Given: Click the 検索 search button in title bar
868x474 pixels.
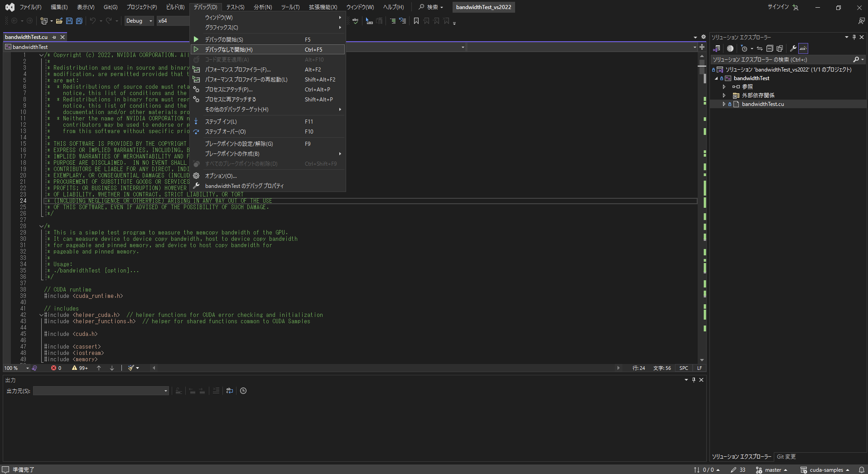Looking at the screenshot, I should pyautogui.click(x=431, y=7).
